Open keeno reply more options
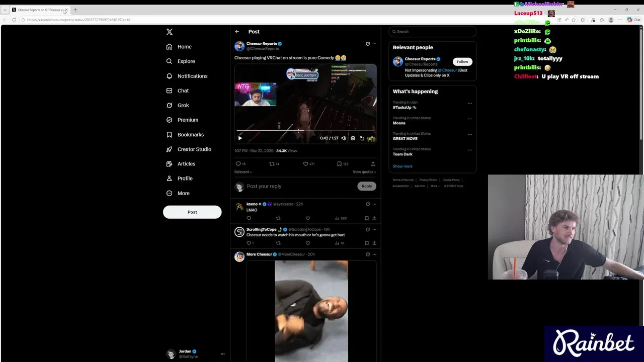The image size is (644, 362). coord(374,204)
